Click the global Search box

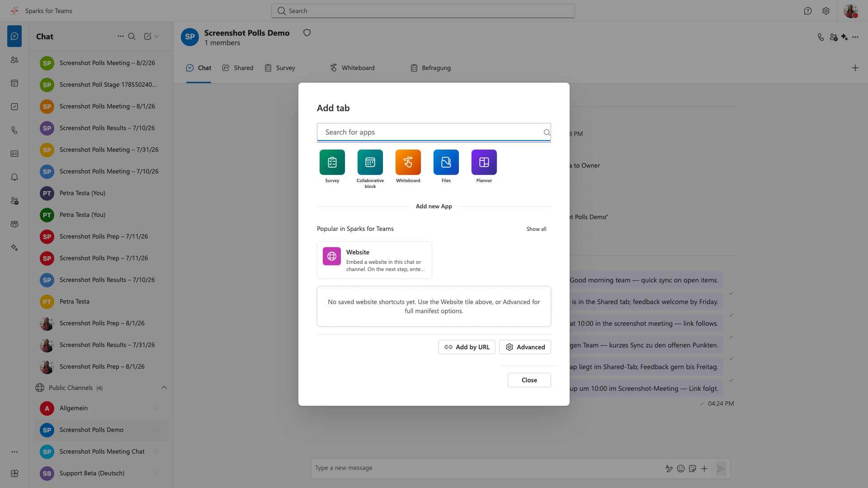click(423, 11)
